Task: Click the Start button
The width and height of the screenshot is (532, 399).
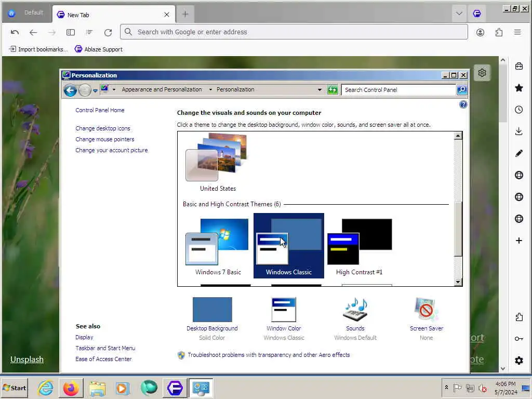Action: [15, 388]
